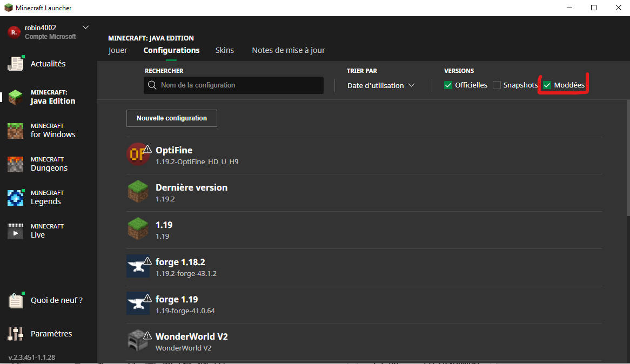
Task: Click the robin4002 account avatar
Action: 14,32
